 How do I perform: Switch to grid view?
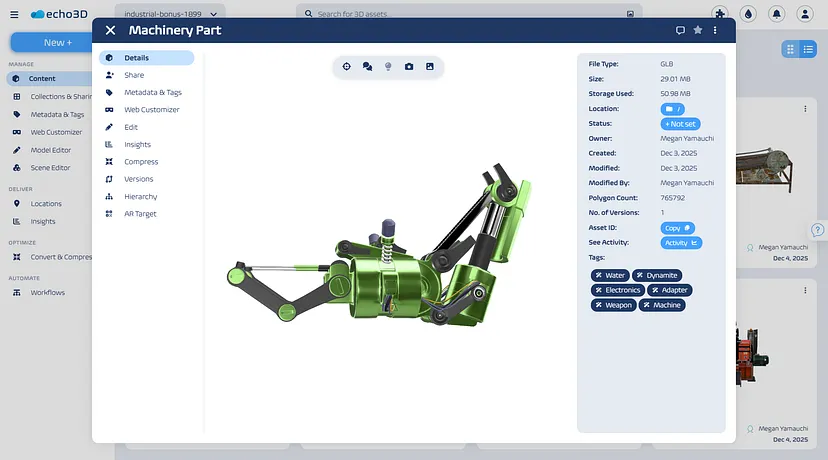tap(791, 49)
